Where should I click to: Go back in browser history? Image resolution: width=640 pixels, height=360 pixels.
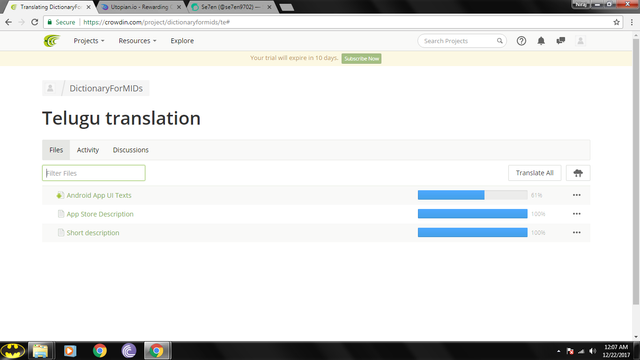[x=9, y=22]
